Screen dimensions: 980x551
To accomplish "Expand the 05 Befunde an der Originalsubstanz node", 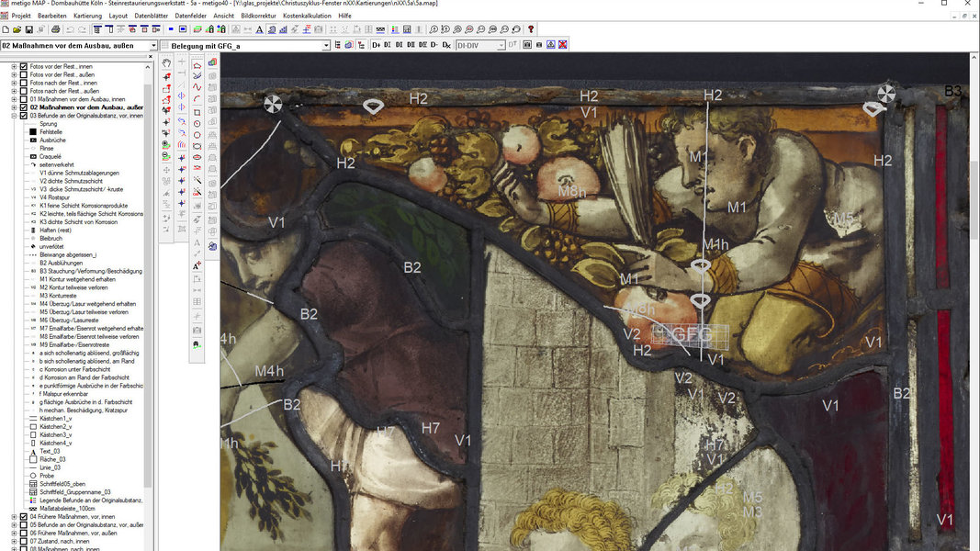I will pos(15,524).
